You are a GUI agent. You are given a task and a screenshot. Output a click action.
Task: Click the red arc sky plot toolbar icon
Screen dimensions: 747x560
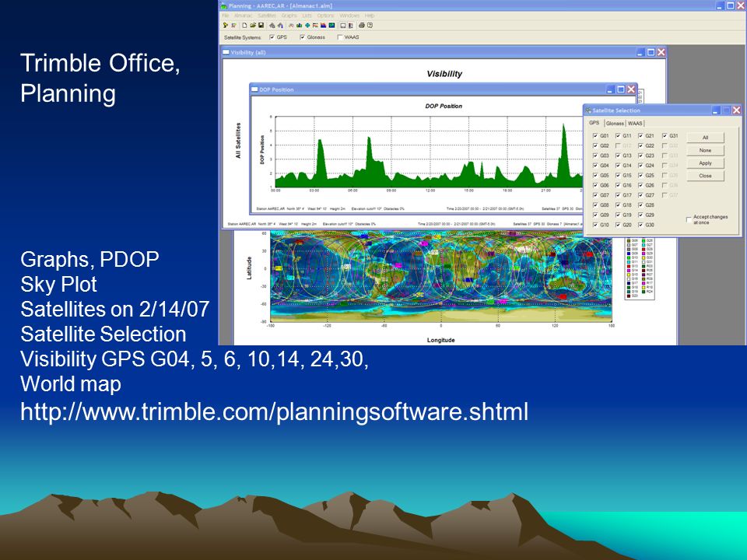pyautogui.click(x=291, y=25)
